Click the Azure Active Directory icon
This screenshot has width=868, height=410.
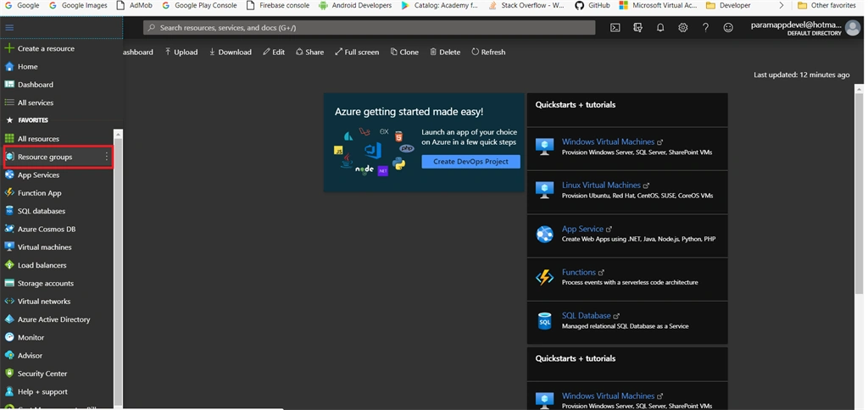8,319
